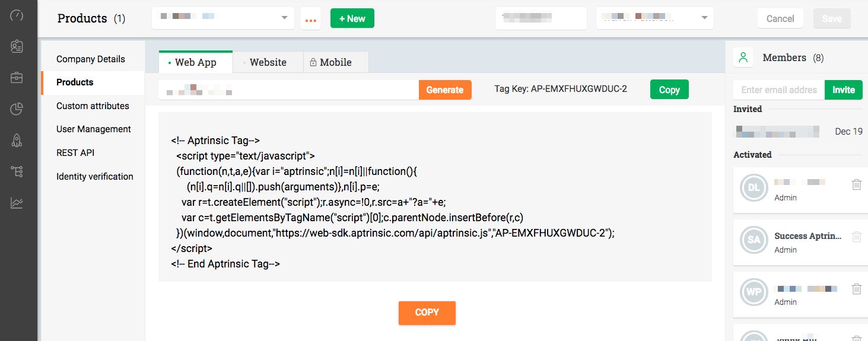Click the orange three-dots more options button

pyautogui.click(x=310, y=18)
